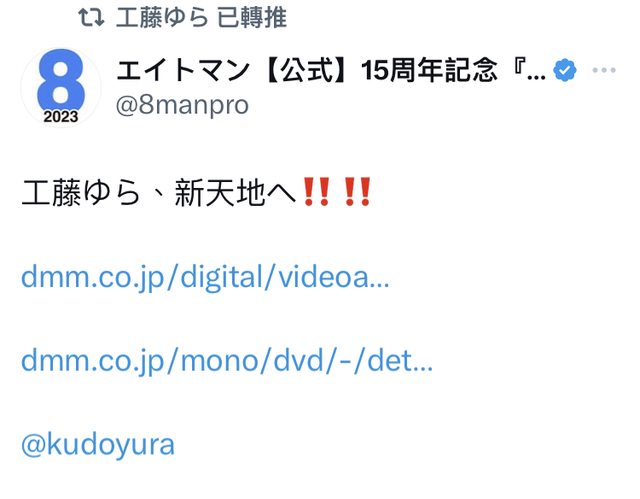Click the first red double exclamation emoji
Image resolution: width=640 pixels, height=499 pixels.
pyautogui.click(x=316, y=192)
